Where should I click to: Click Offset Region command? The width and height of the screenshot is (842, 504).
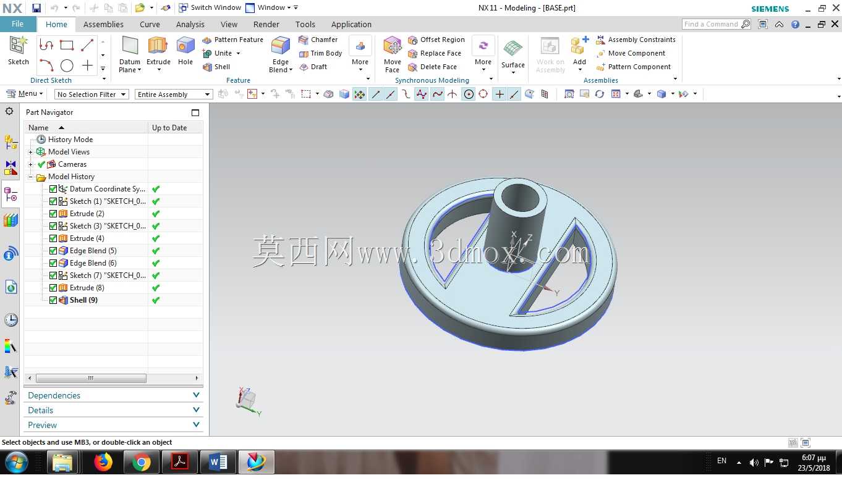(x=436, y=40)
